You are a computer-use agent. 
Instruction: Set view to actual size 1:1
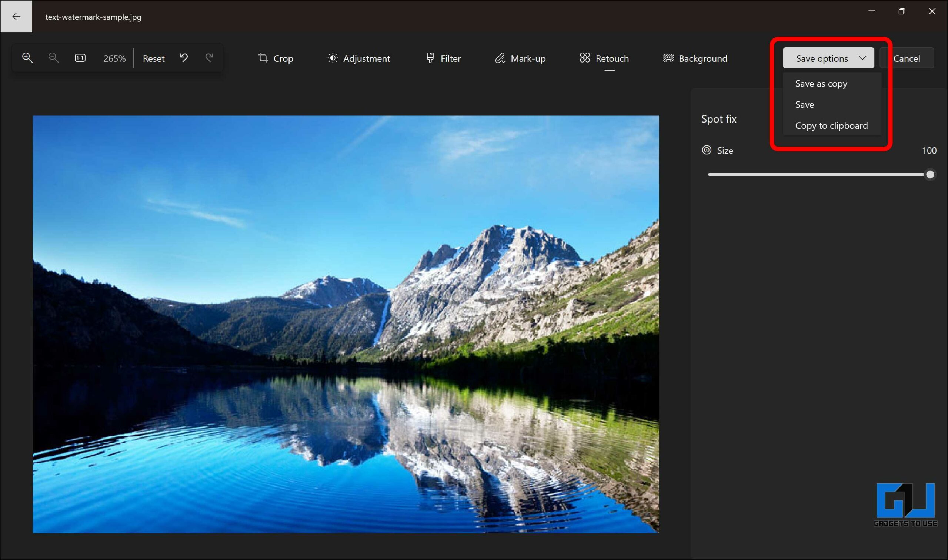click(x=80, y=58)
